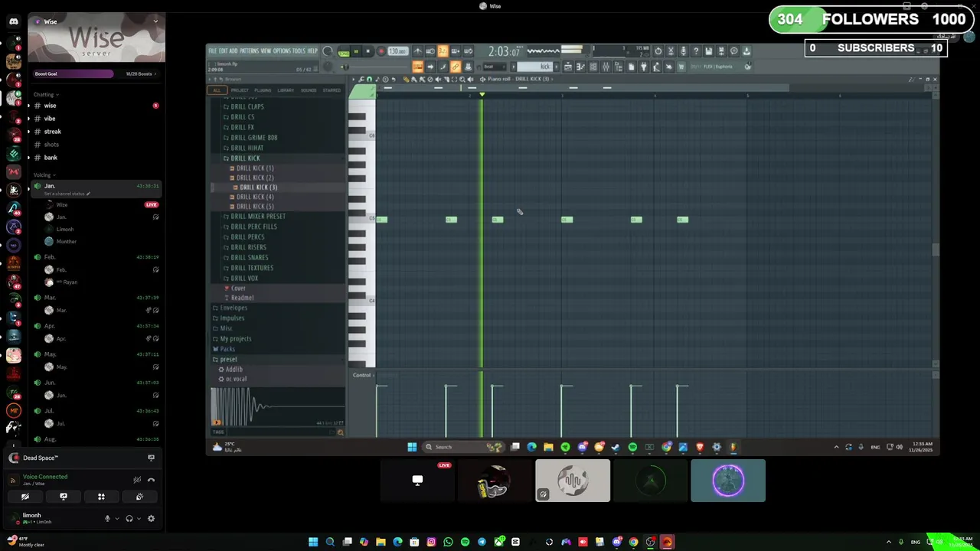Click the first note in the piano roll
This screenshot has width=980, height=551.
click(x=381, y=220)
